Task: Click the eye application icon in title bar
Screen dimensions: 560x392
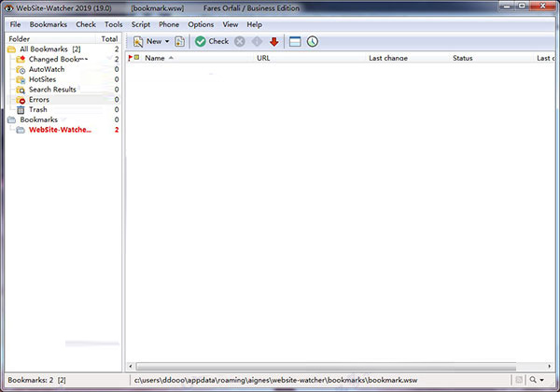Action: pyautogui.click(x=9, y=7)
